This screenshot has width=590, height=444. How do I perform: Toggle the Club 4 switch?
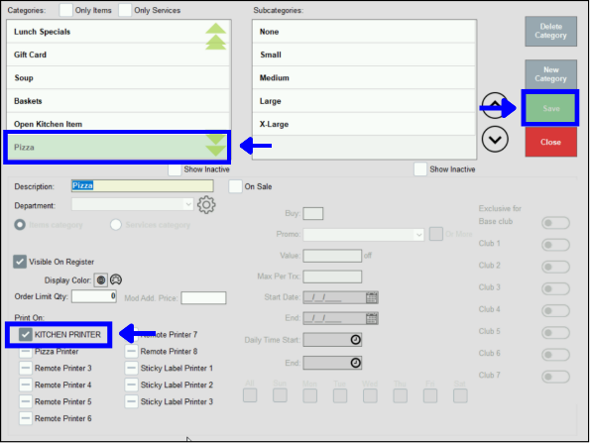[555, 310]
